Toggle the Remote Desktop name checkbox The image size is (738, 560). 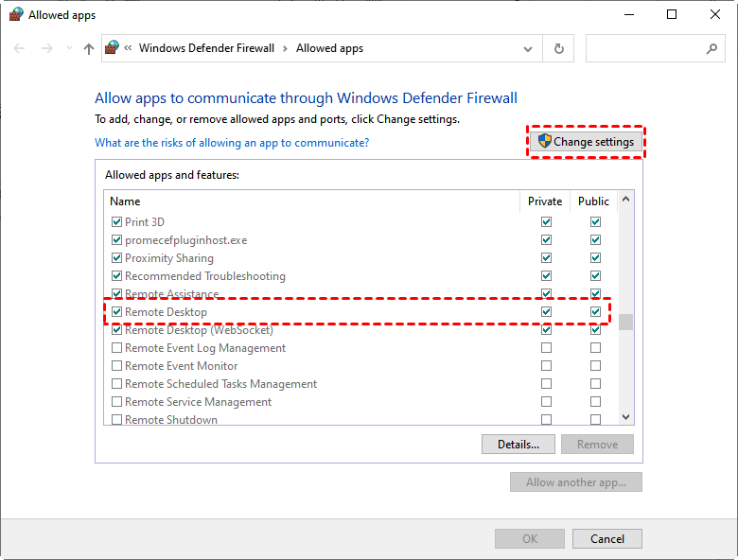117,312
